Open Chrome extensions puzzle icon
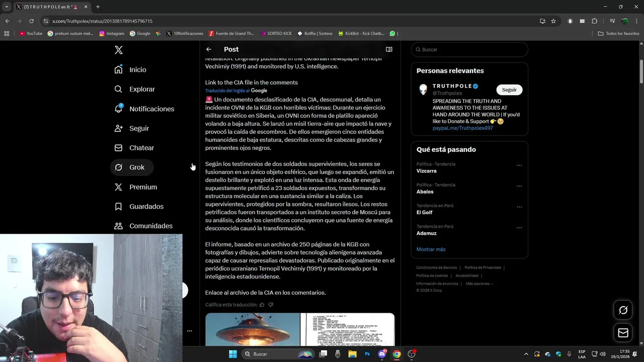The width and height of the screenshot is (644, 362). (595, 21)
